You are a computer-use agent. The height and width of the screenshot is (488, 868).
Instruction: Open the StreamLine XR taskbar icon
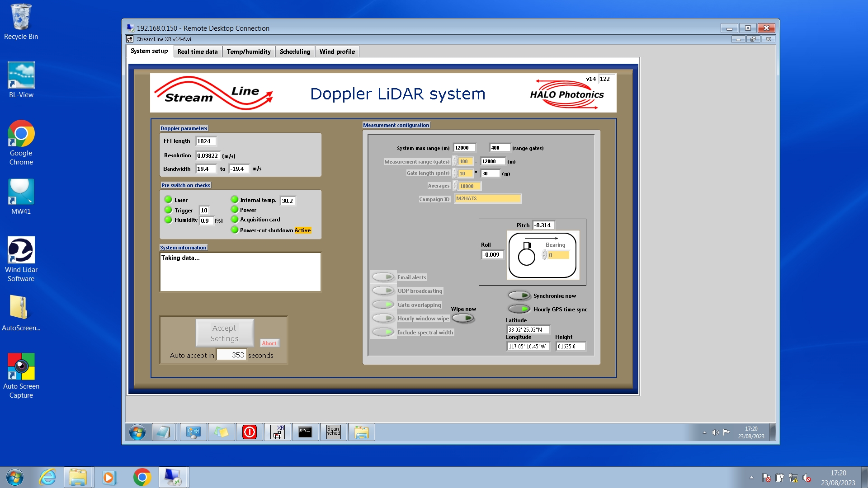point(278,432)
